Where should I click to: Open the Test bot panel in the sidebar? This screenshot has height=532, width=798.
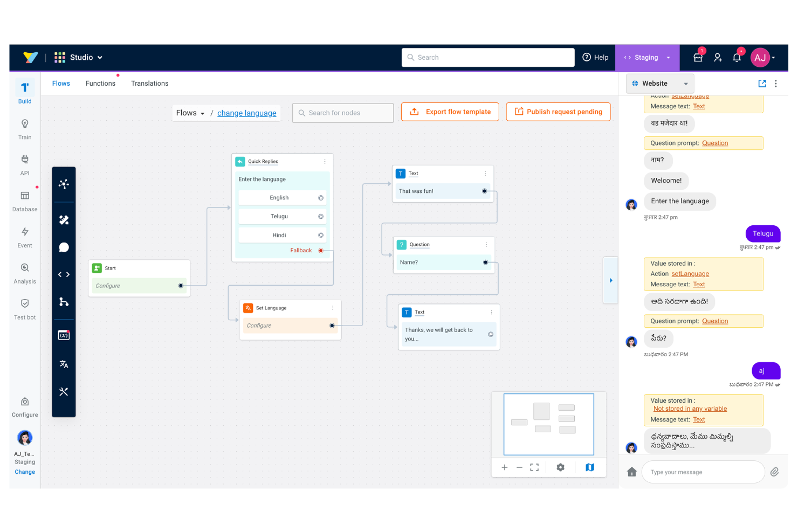[x=24, y=308]
